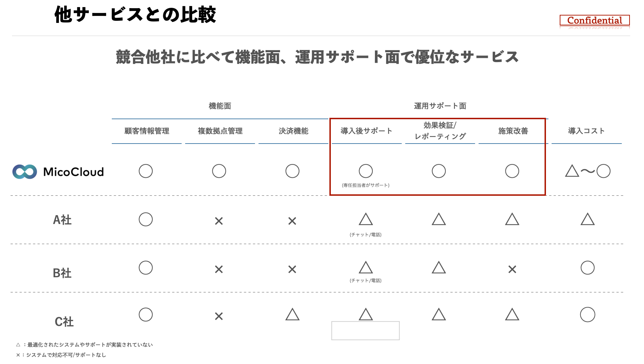Click MicoCloud's circle under 施策改善

click(x=512, y=171)
